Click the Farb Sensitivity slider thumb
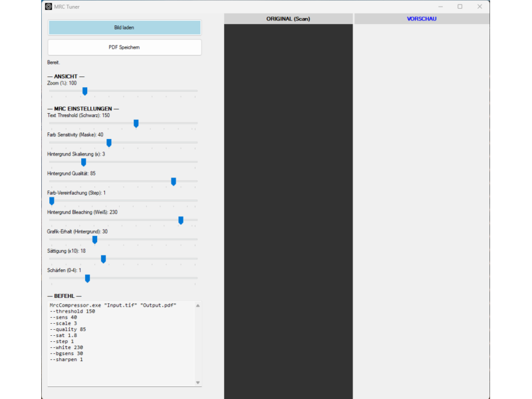532x399 pixels. click(109, 142)
